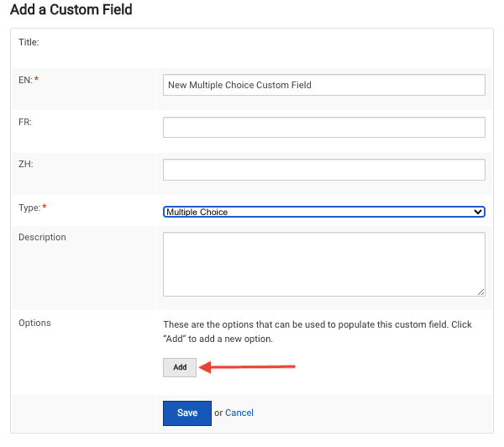This screenshot has height=447, width=504.
Task: Click the 'Title:' row label
Action: [29, 41]
